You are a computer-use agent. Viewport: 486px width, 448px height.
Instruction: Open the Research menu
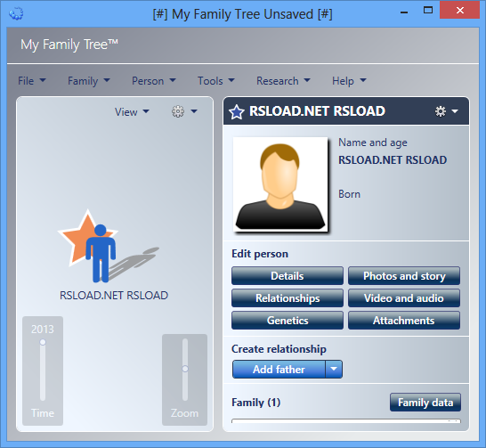pos(283,81)
